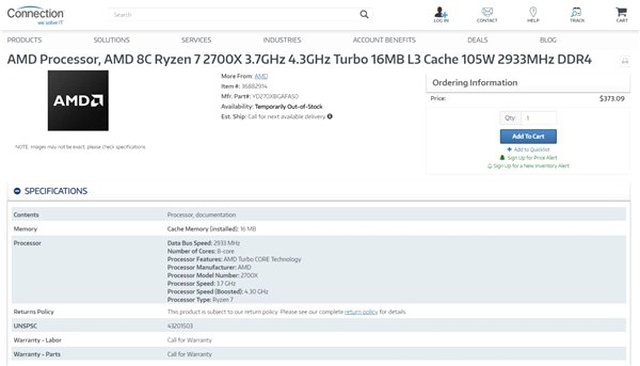The height and width of the screenshot is (366, 640).
Task: Click 'Processor Model Number: 2700X' line
Action: 213,275
